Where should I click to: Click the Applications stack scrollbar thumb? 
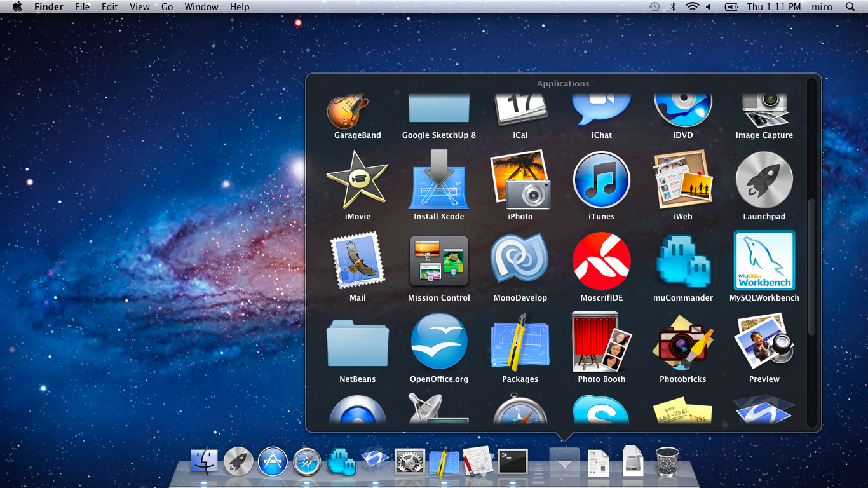811,268
